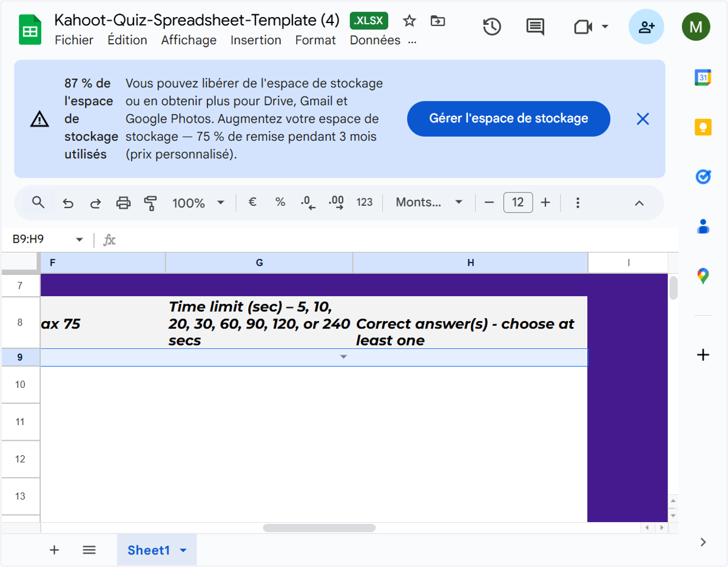Image resolution: width=728 pixels, height=567 pixels.
Task: Open the Affichage menu
Action: [189, 40]
